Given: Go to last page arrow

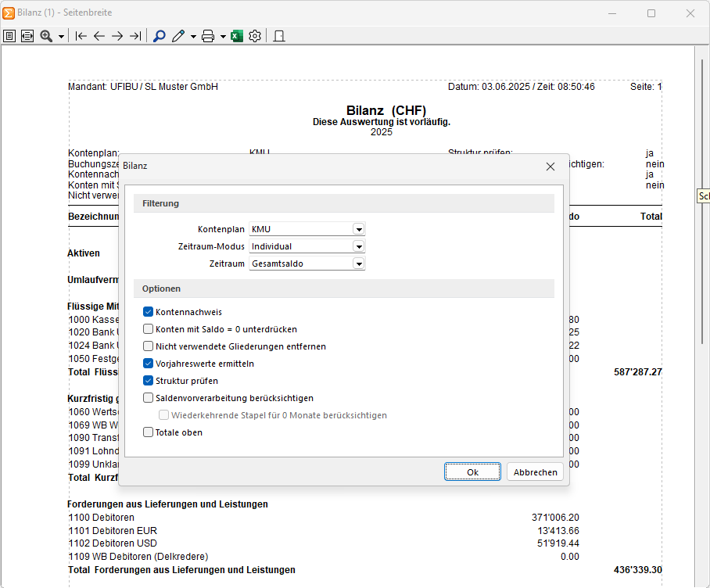Looking at the screenshot, I should pyautogui.click(x=135, y=36).
